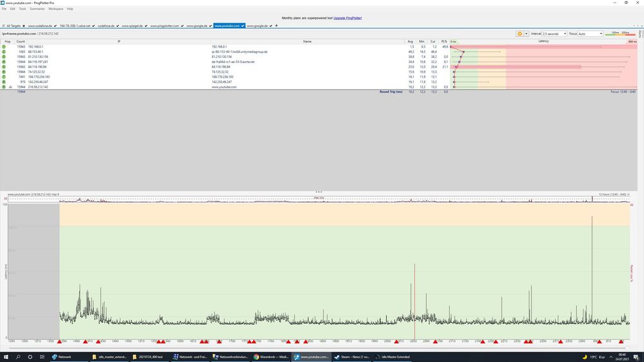Switch to the www.pingplotter.com tab
644x362 pixels.
point(164,26)
